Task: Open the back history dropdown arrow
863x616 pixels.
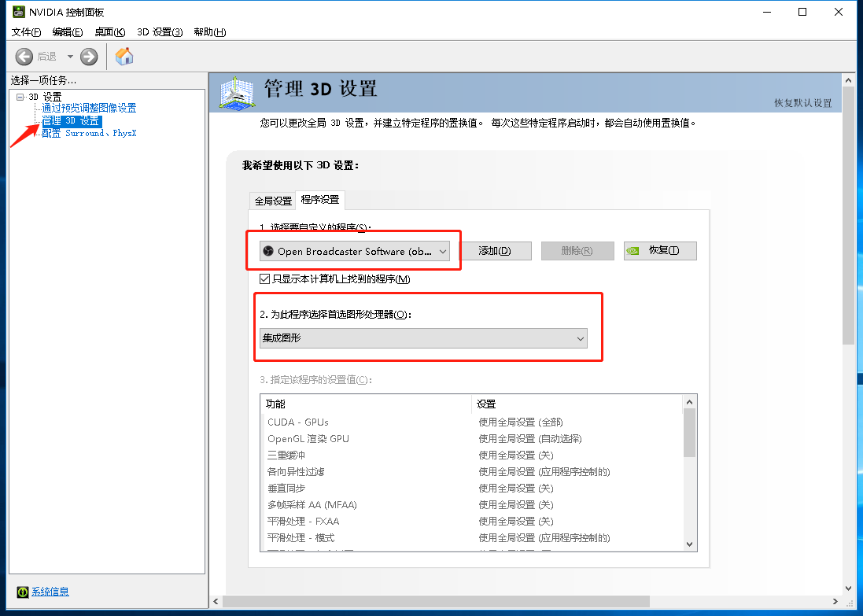Action: [70, 56]
